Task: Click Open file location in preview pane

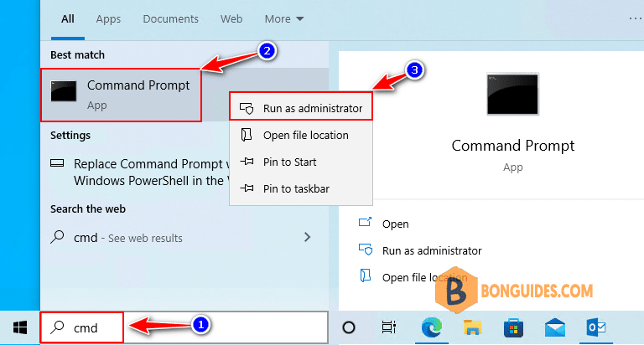Action: [424, 278]
